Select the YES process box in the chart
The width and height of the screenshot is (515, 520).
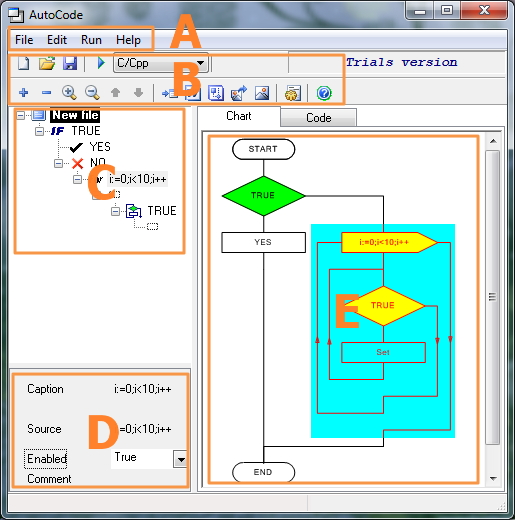[x=263, y=242]
